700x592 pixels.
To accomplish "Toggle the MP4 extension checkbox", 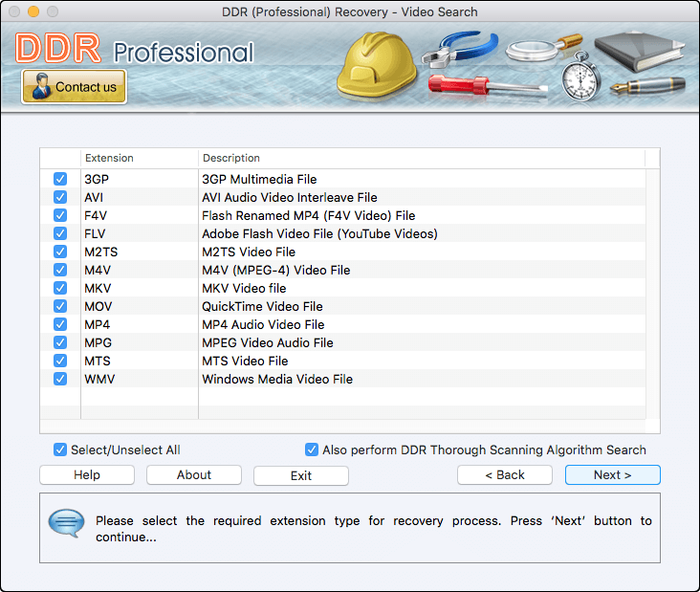I will click(x=60, y=324).
